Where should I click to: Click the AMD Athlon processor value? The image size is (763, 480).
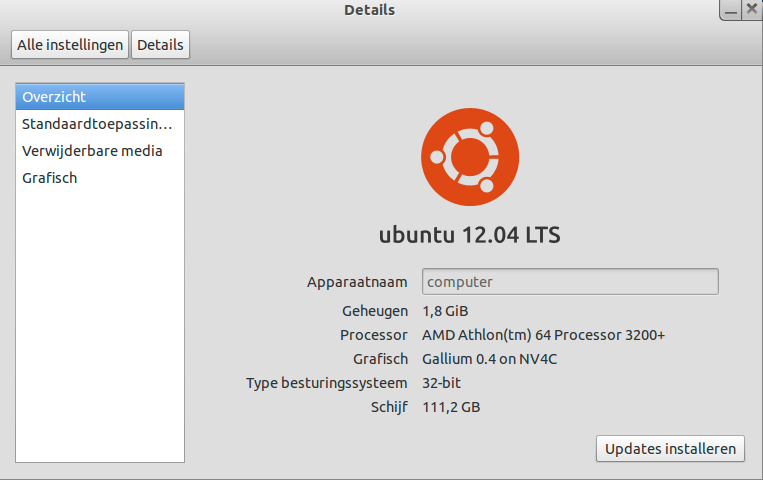543,335
